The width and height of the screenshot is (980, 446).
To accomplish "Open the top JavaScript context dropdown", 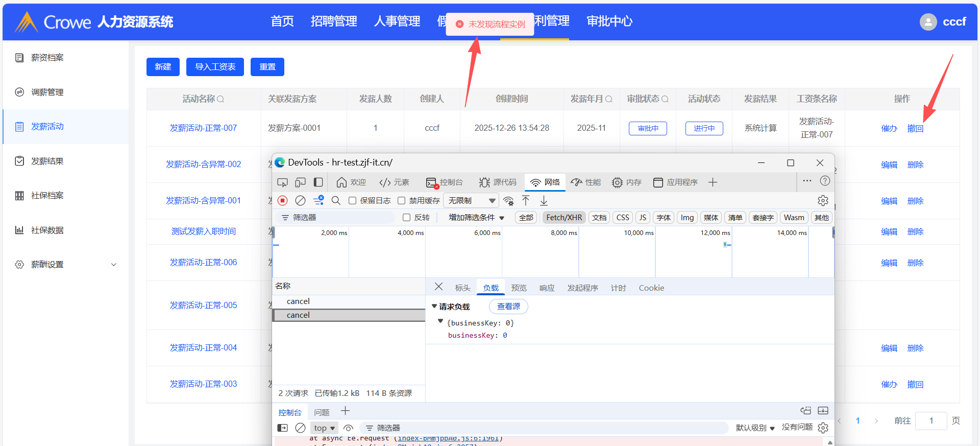I will 324,428.
